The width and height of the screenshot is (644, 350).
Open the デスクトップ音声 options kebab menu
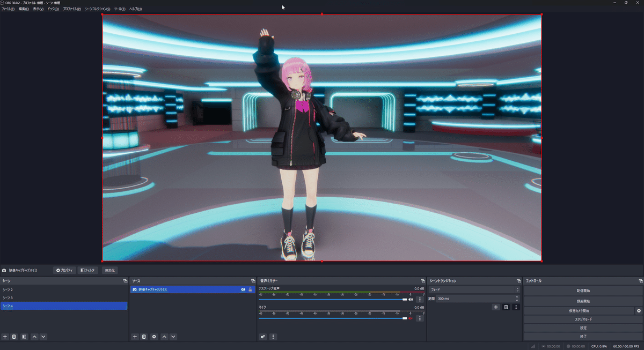(x=420, y=299)
